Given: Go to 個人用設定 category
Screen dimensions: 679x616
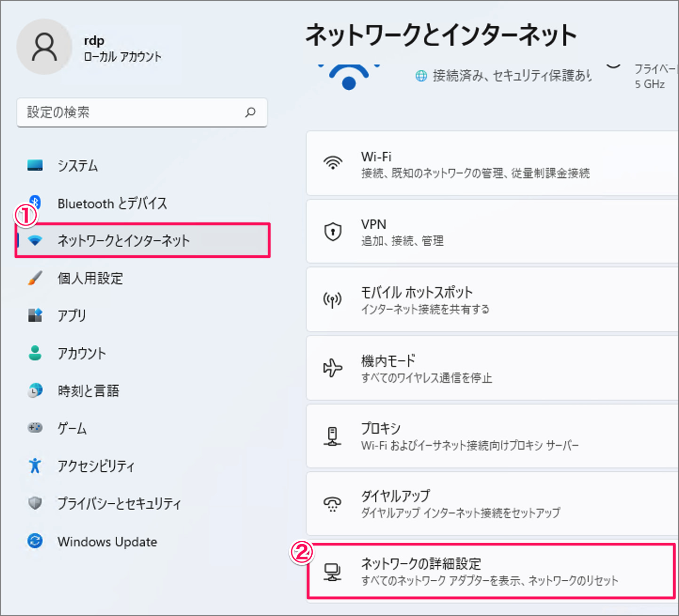Looking at the screenshot, I should [x=90, y=278].
